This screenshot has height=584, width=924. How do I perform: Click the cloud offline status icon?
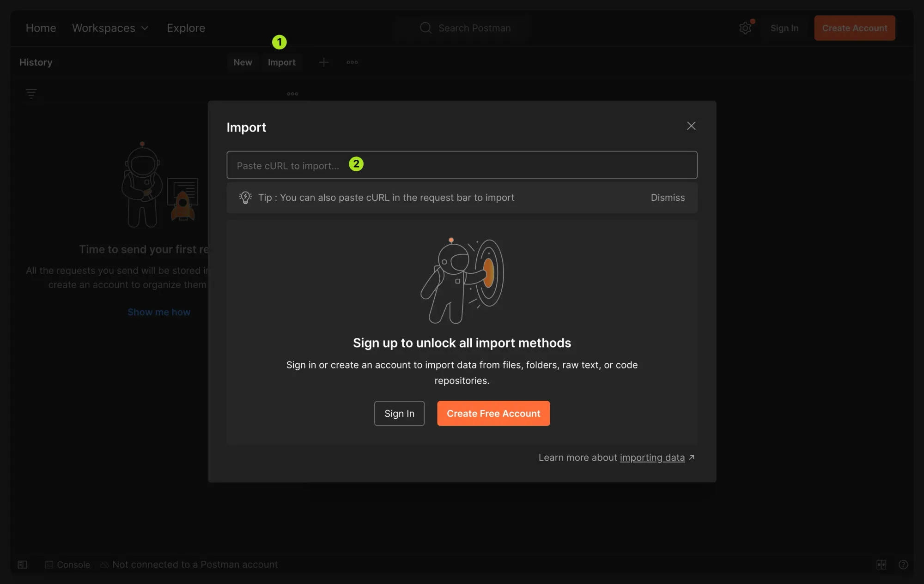[104, 564]
